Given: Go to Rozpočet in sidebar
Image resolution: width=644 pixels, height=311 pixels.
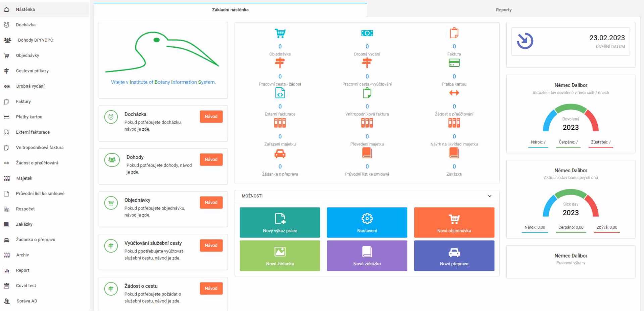Looking at the screenshot, I should (25, 209).
